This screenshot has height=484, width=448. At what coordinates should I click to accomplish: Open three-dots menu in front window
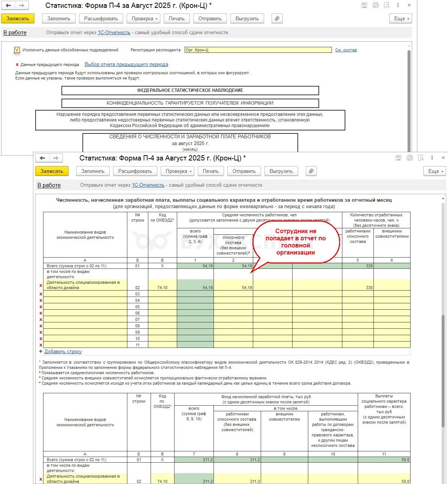[x=432, y=158]
